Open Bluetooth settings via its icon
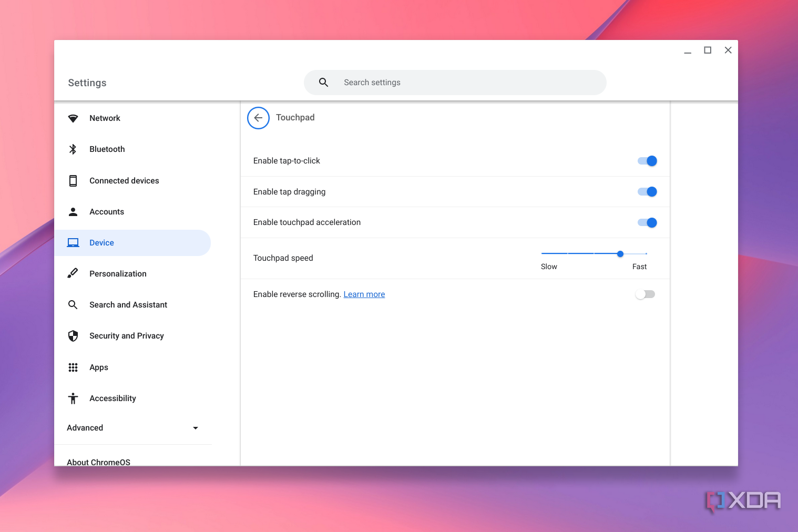798x532 pixels. click(73, 149)
